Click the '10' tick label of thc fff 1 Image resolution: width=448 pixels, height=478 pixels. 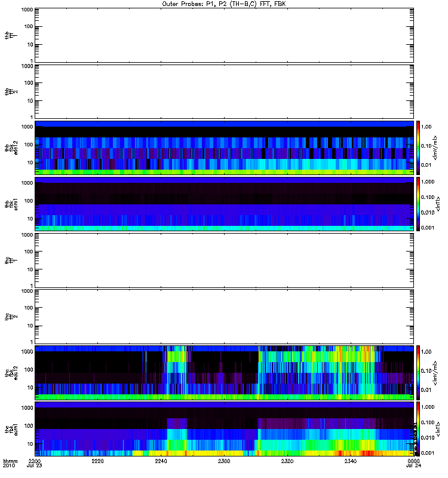[30, 269]
